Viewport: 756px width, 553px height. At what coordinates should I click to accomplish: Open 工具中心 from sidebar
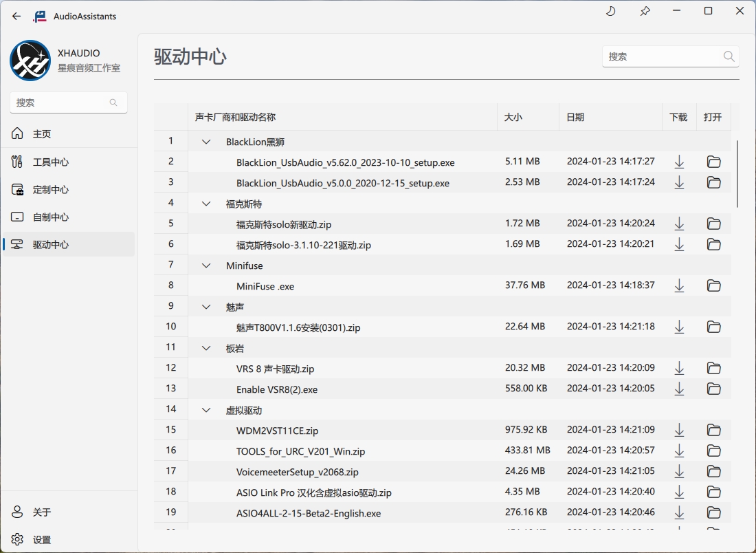click(x=50, y=162)
